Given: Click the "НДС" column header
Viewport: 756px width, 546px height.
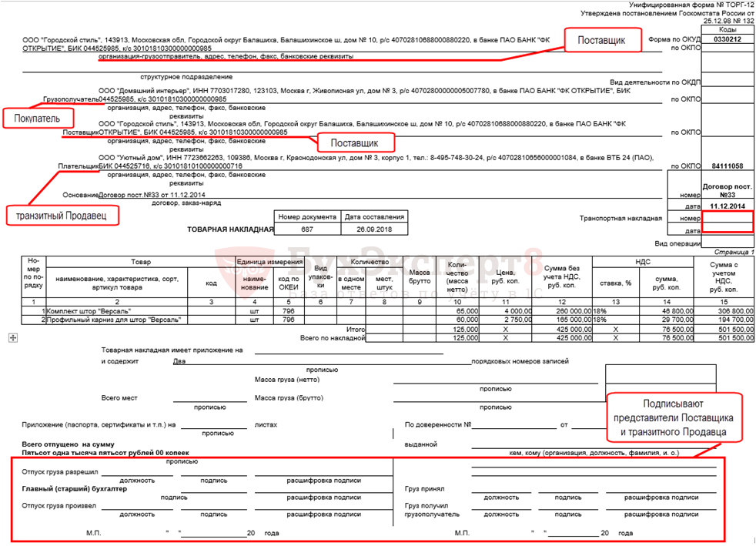Looking at the screenshot, I should [x=643, y=262].
